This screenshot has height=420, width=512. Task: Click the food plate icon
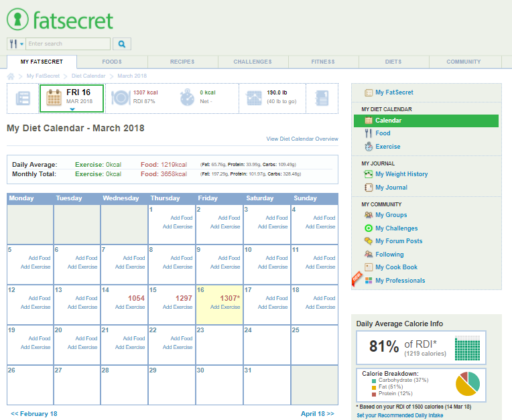pos(121,98)
